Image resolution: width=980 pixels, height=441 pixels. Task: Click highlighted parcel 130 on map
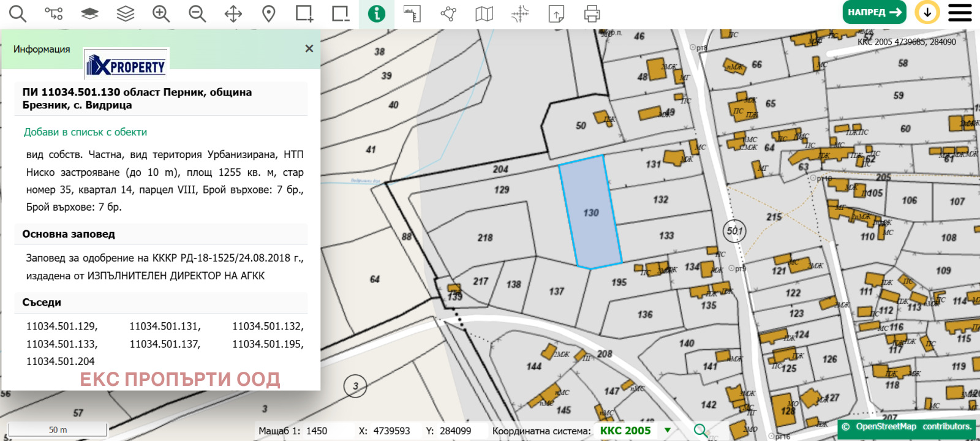[x=590, y=213]
